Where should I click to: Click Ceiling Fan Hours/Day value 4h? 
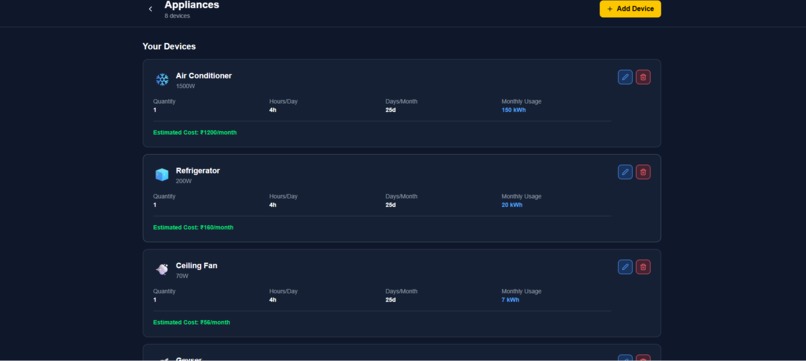[272, 300]
